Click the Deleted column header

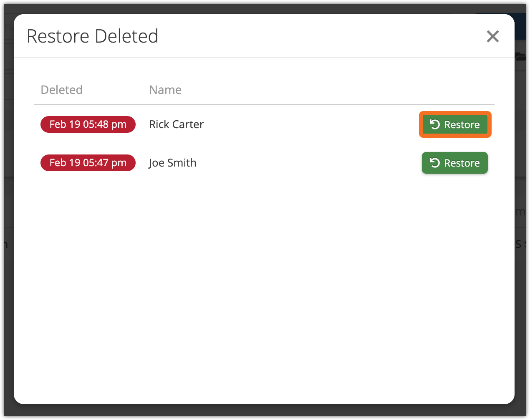click(x=62, y=90)
